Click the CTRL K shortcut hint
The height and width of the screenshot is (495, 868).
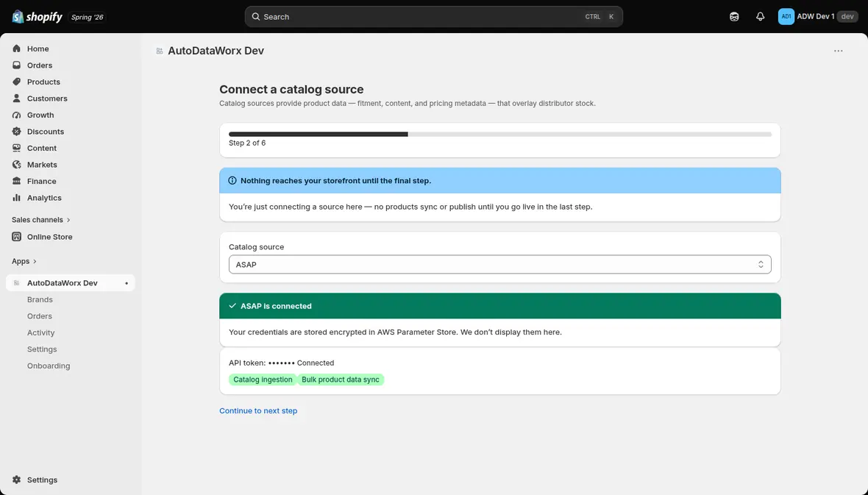coord(600,17)
